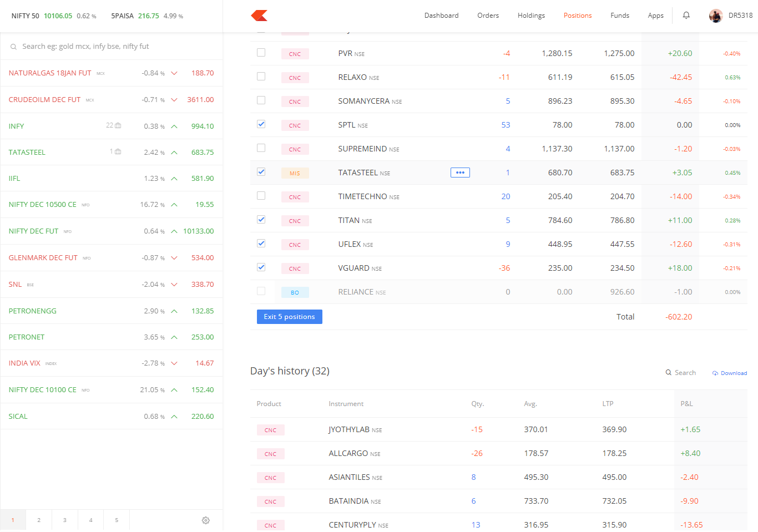
Task: Uncheck the SPTL position checkbox
Action: pos(261,124)
